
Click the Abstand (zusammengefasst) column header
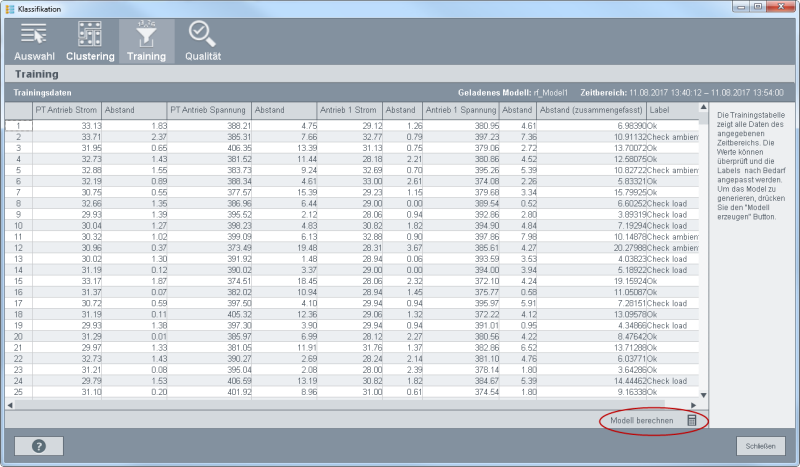590,109
